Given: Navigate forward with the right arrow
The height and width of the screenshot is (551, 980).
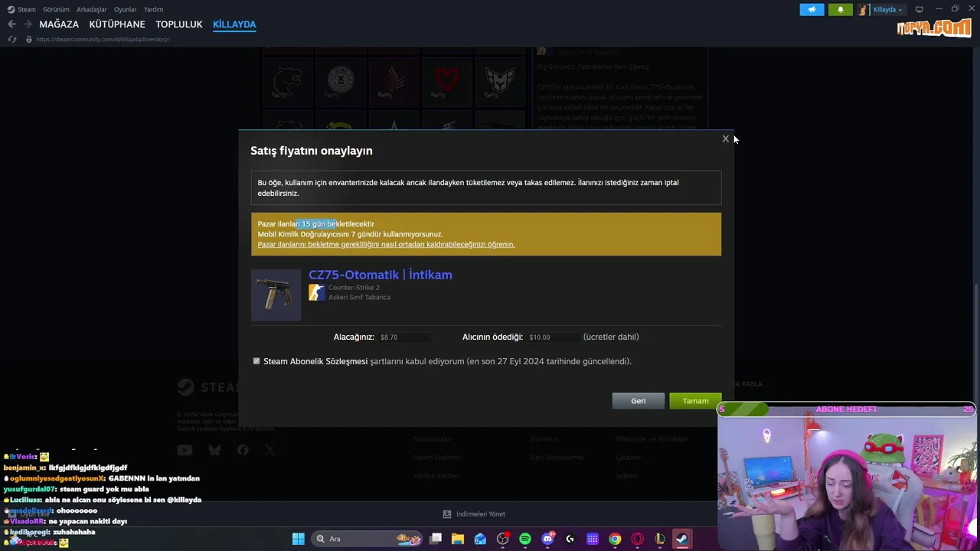Looking at the screenshot, I should point(28,24).
